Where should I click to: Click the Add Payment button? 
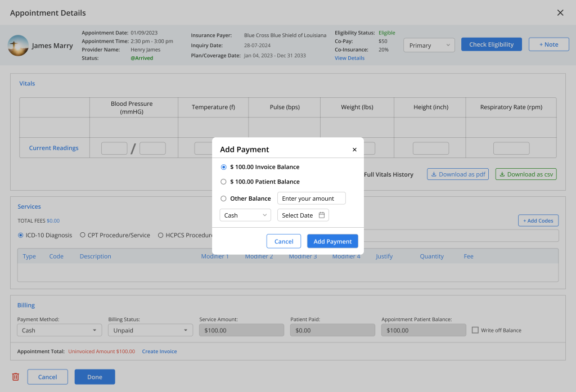[x=332, y=241]
